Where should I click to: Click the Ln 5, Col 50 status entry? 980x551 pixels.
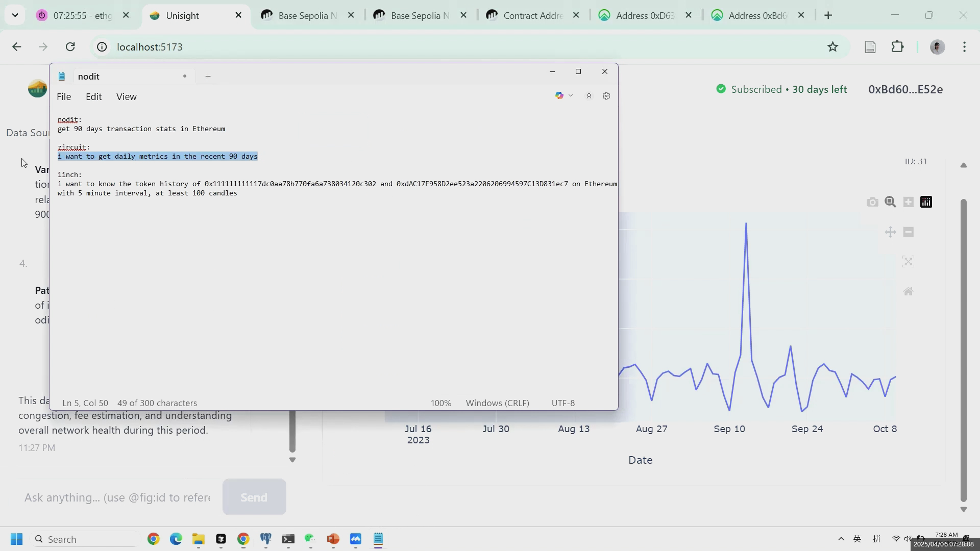point(85,403)
